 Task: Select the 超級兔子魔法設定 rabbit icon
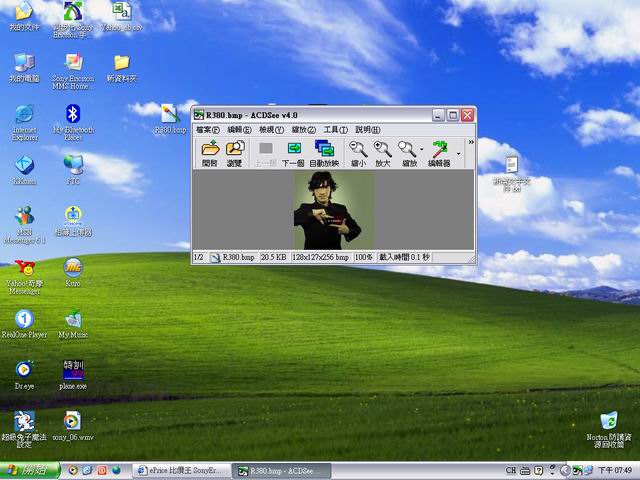(24, 429)
